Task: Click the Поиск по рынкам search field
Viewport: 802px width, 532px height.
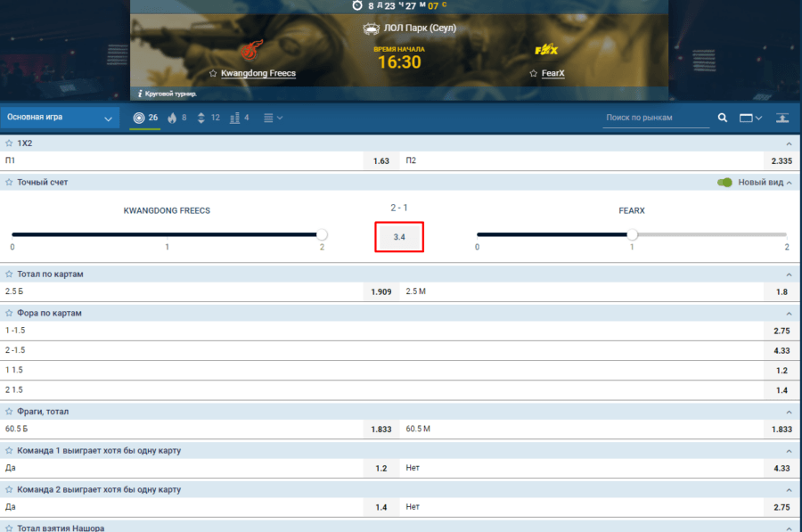Action: point(655,118)
